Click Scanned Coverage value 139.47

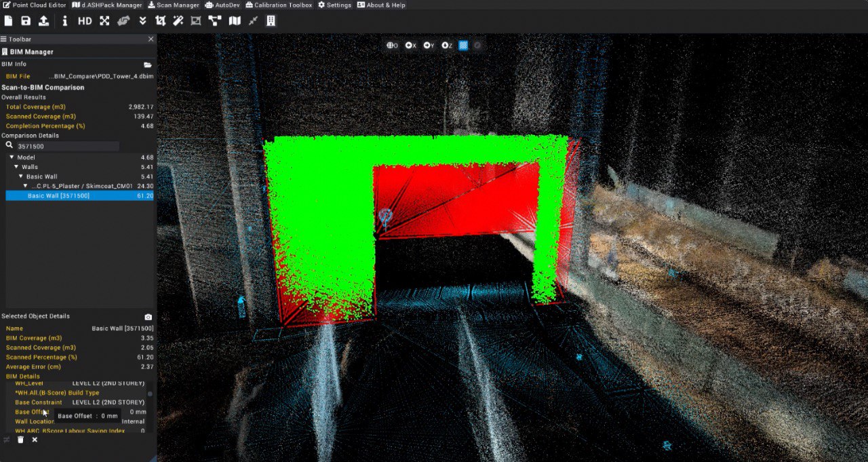pos(144,117)
